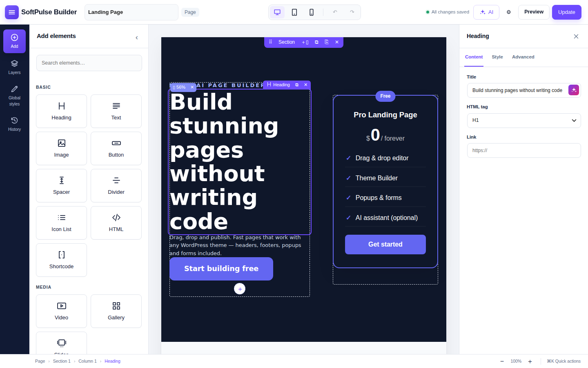Open Global styles panel
588x368 pixels.
14,96
